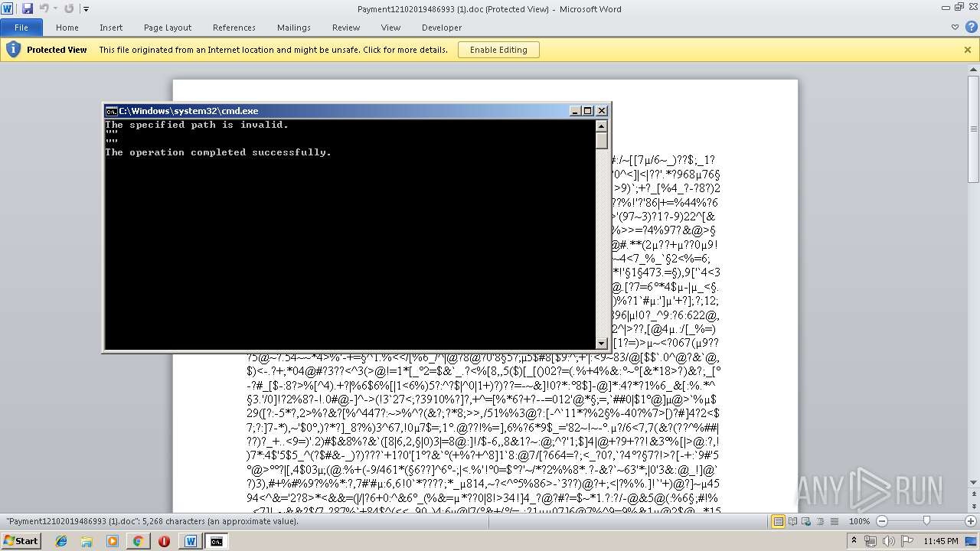Image resolution: width=980 pixels, height=551 pixels.
Task: Click 'The operation completed successfully.' in cmd
Action: (218, 152)
